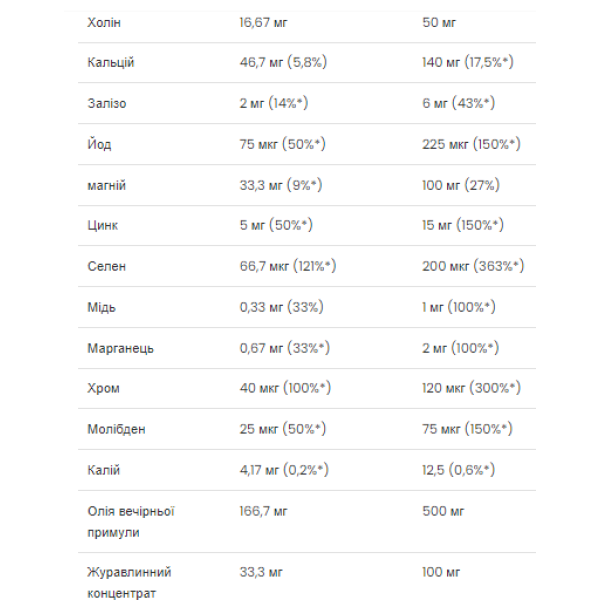Click the Олія вечірньої примули label
The height and width of the screenshot is (600, 600).
pyautogui.click(x=131, y=522)
